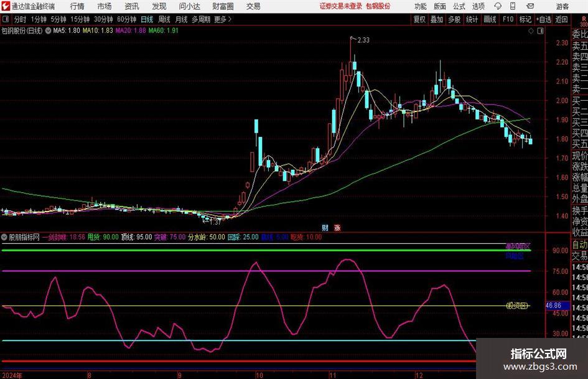
Task: Switch to 15分钟 chart period
Action: pyautogui.click(x=80, y=19)
